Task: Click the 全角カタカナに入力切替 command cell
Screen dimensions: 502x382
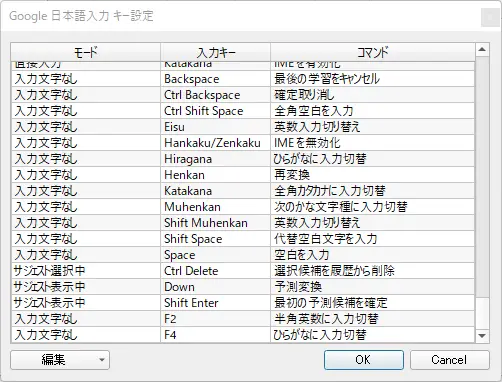Action: (x=373, y=191)
